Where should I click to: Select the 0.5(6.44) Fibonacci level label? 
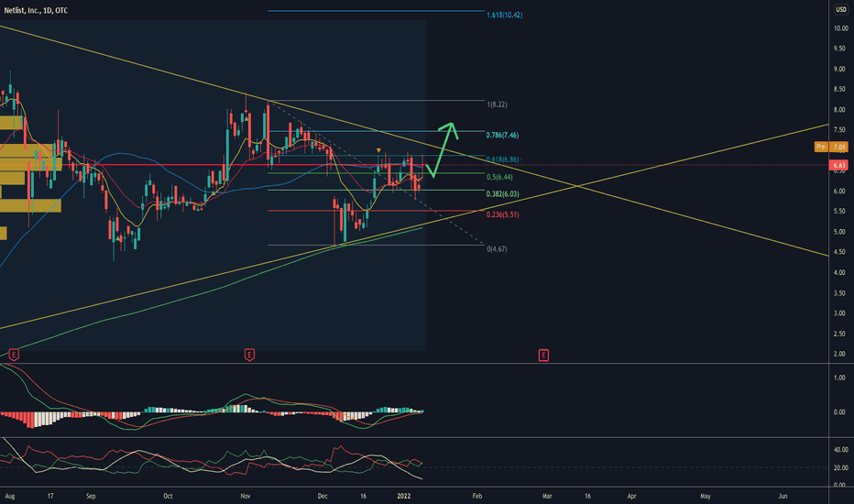tap(499, 177)
